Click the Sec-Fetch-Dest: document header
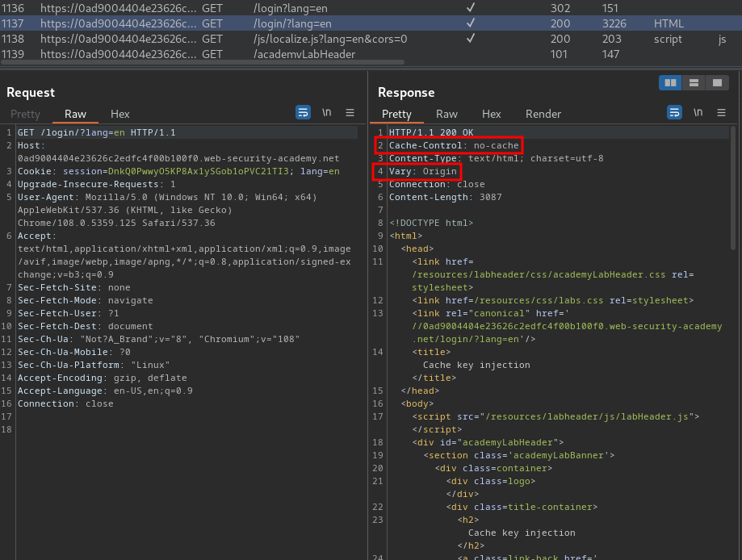 pos(85,326)
